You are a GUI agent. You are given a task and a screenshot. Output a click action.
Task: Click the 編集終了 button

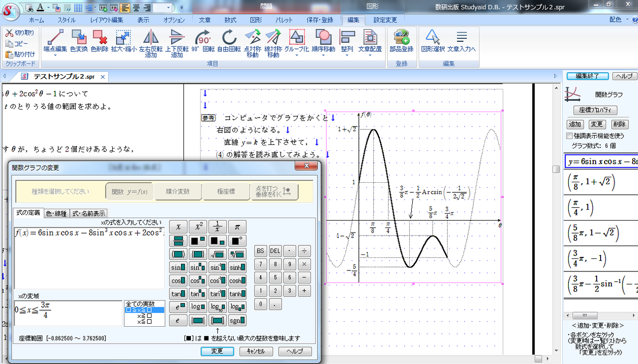click(x=587, y=76)
